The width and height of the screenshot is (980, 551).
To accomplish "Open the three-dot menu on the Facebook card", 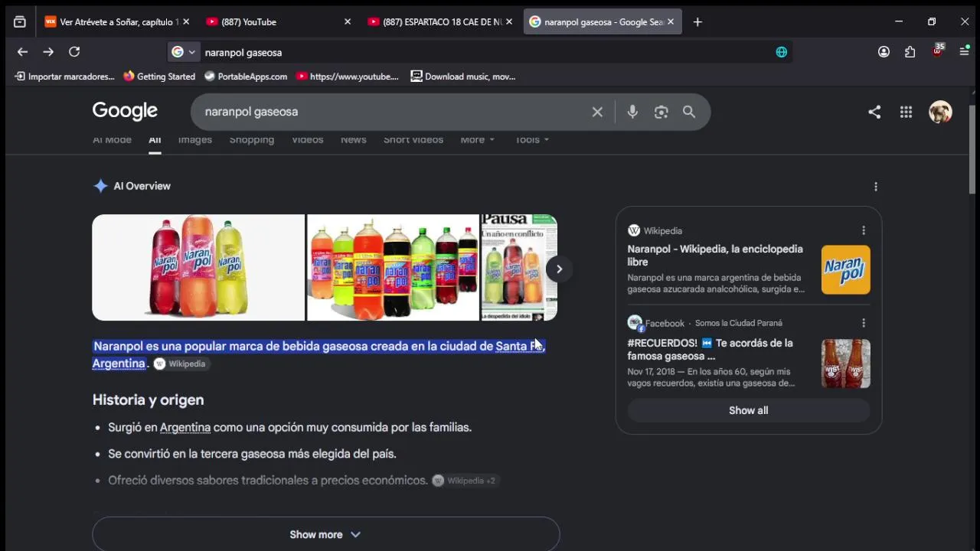I will pos(864,323).
